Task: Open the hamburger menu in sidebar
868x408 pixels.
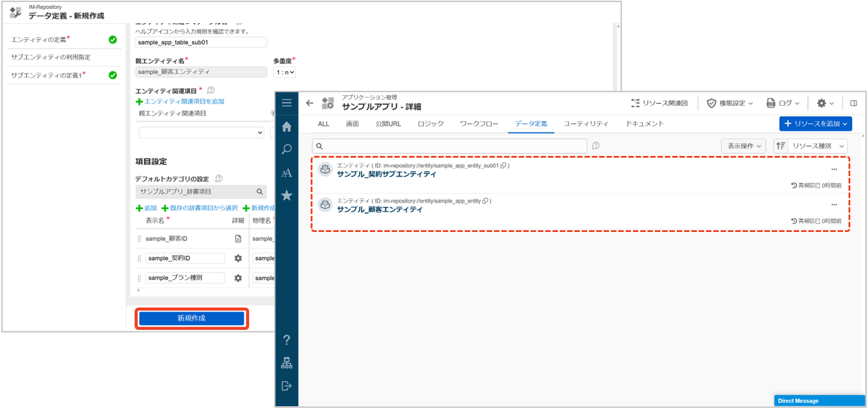Action: tap(286, 103)
